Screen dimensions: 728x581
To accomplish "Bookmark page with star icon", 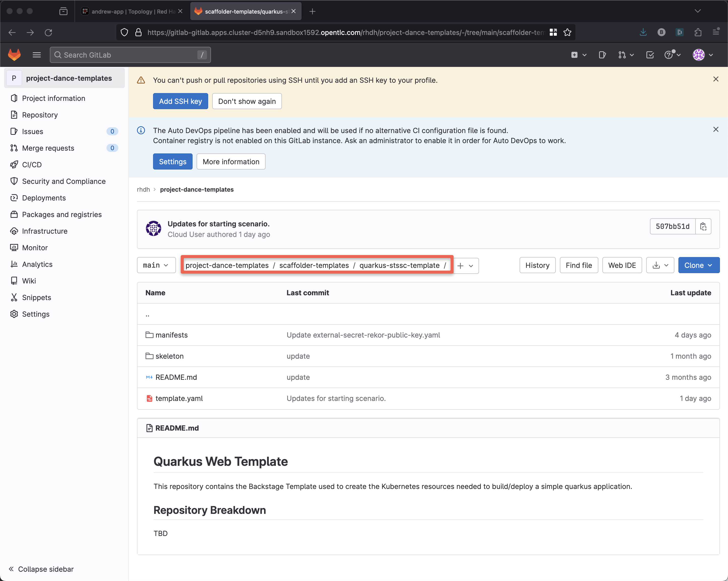I will click(567, 32).
